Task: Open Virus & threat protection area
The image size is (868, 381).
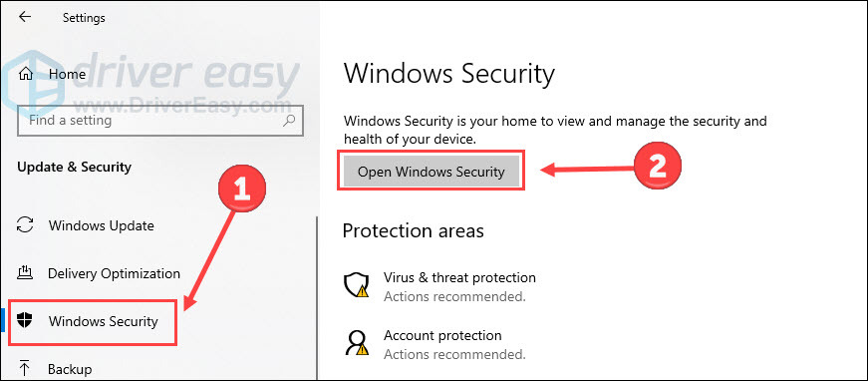Action: click(459, 277)
